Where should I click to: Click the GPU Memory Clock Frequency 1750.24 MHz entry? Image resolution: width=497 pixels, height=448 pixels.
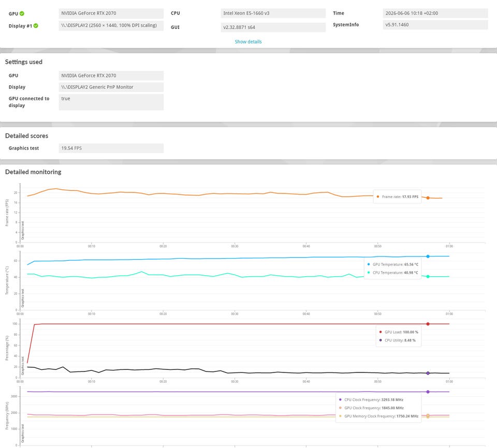tap(378, 416)
